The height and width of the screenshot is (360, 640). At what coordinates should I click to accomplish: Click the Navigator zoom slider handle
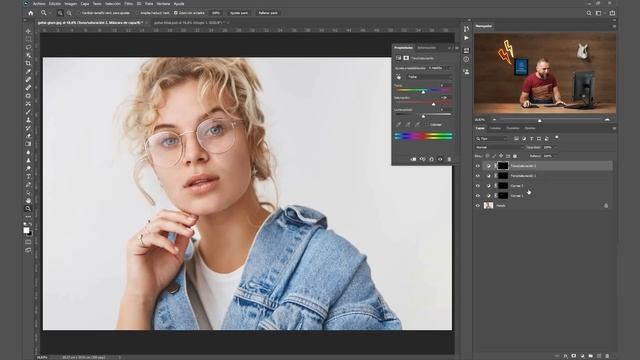tap(540, 120)
